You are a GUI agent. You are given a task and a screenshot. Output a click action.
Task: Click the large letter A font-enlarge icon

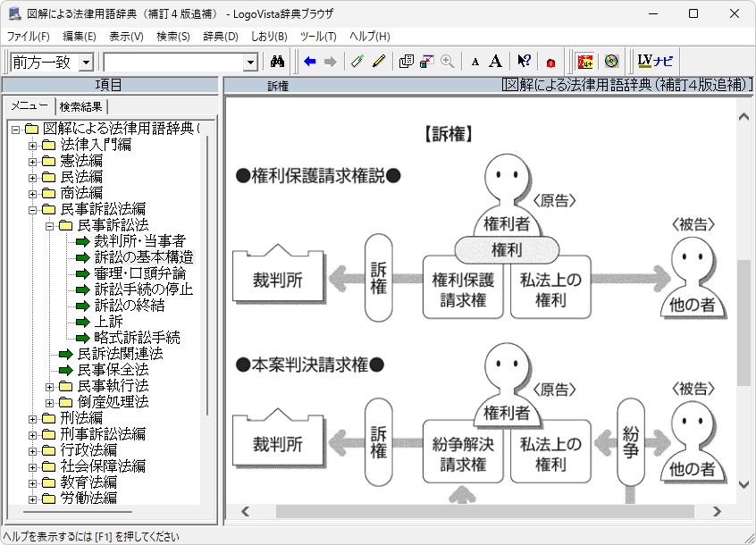(x=496, y=62)
